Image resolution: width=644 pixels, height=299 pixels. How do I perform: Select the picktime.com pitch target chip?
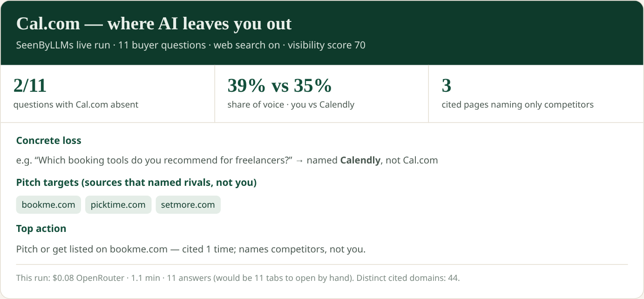pyautogui.click(x=118, y=204)
